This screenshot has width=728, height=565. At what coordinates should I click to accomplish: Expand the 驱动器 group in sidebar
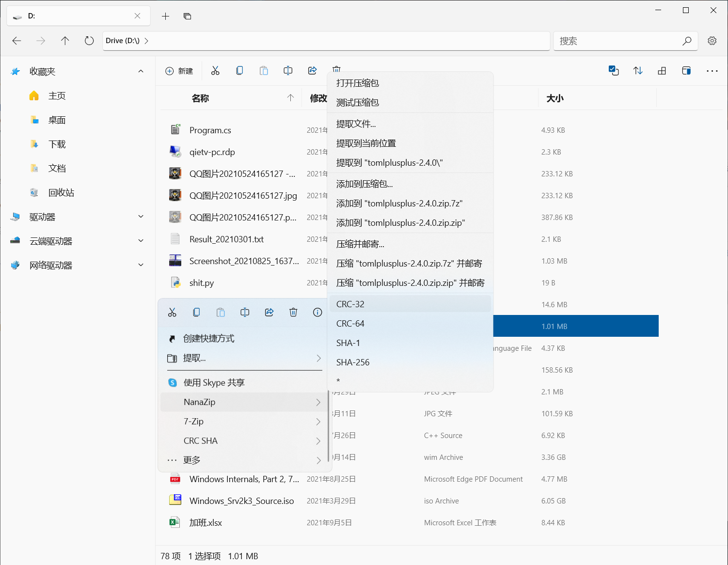pos(141,217)
